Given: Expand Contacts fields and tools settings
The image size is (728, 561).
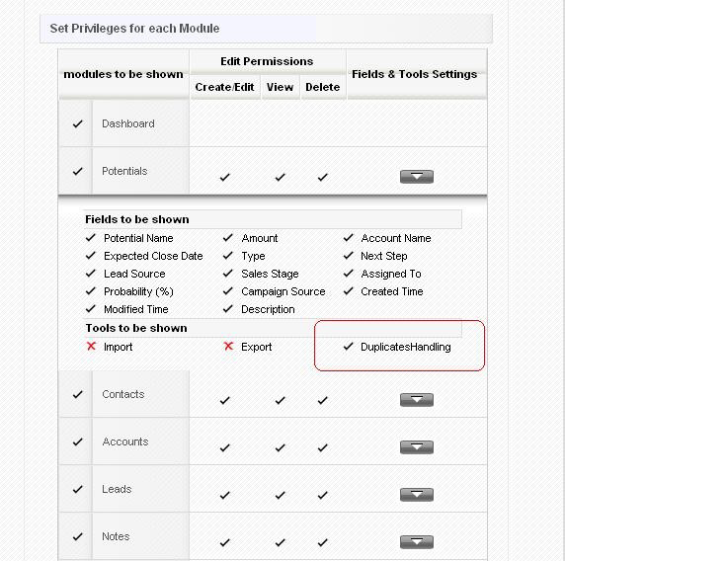Looking at the screenshot, I should point(417,400).
